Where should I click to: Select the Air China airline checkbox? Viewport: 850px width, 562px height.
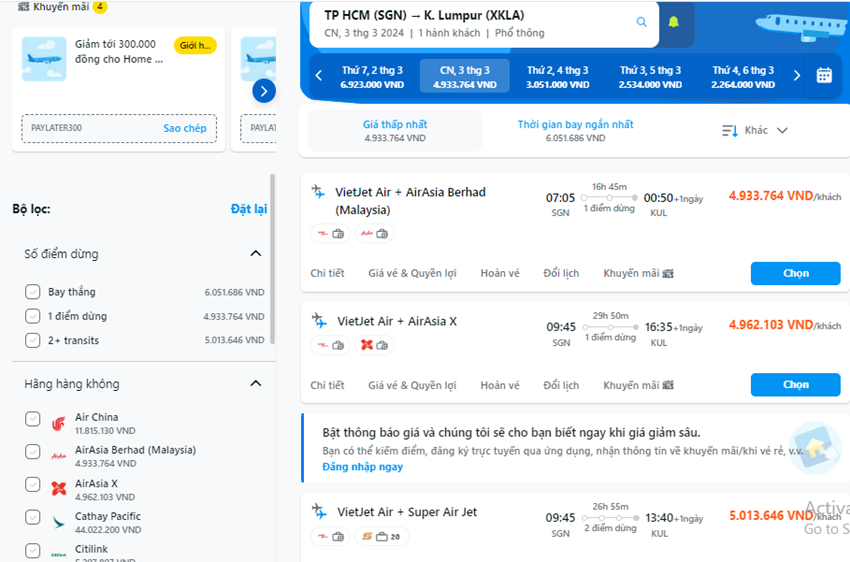click(33, 419)
